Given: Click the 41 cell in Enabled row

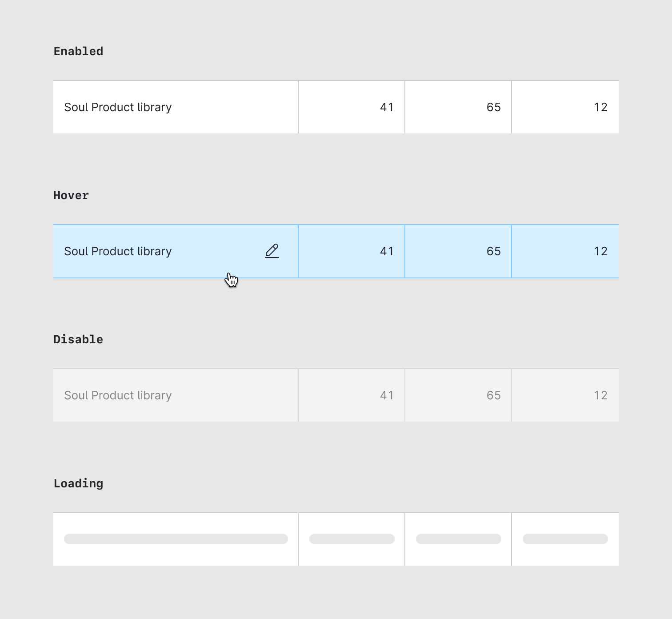Looking at the screenshot, I should (387, 107).
